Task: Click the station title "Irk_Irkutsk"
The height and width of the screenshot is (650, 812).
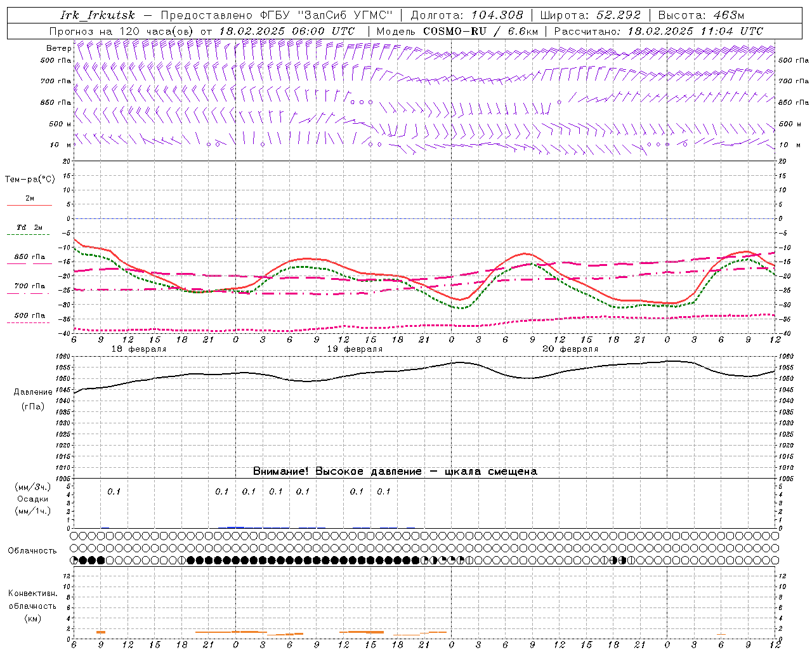Action: (x=97, y=15)
